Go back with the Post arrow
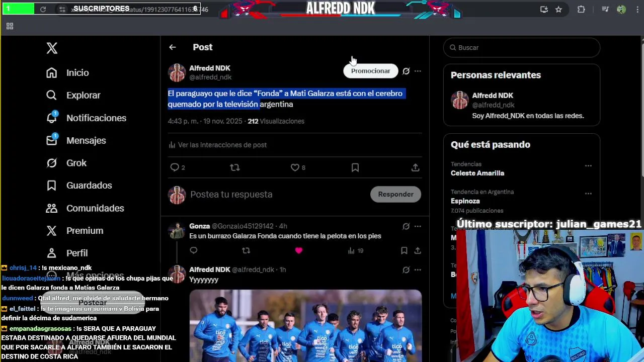Viewport: 644px width, 362px height. (173, 47)
